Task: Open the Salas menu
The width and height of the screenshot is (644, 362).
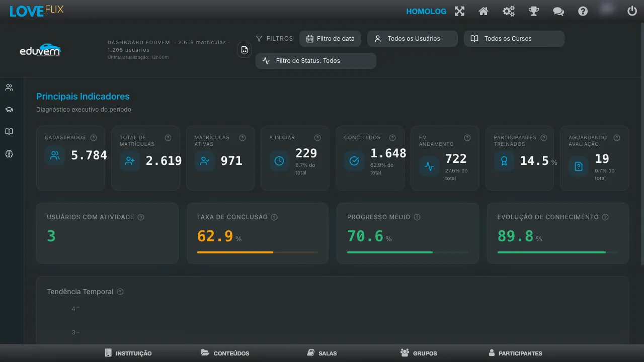Action: point(322,353)
